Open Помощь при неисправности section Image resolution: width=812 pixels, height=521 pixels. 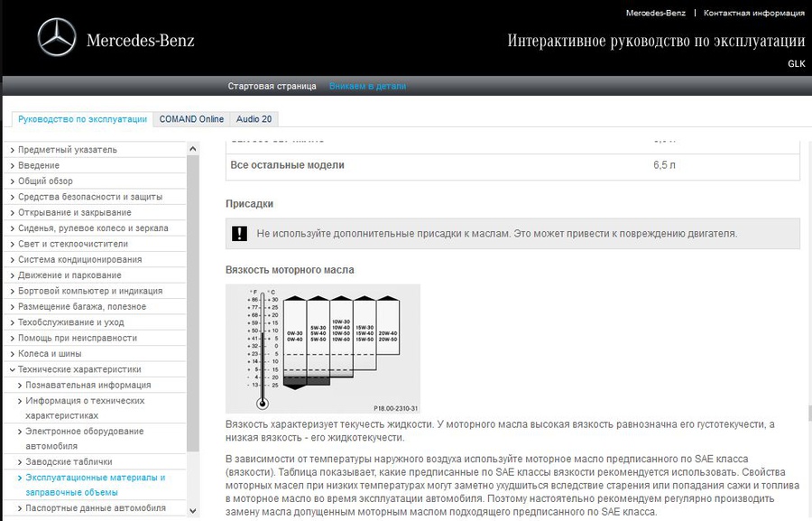tap(78, 338)
